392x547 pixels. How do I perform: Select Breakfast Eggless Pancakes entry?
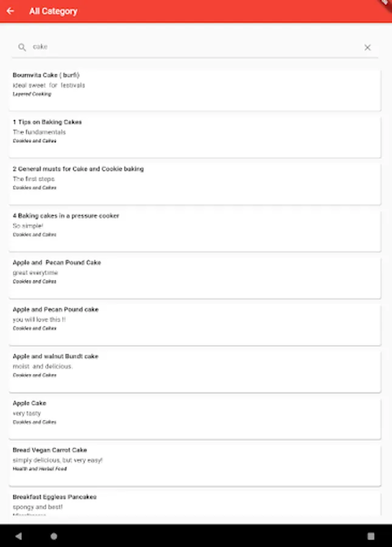pos(194,504)
